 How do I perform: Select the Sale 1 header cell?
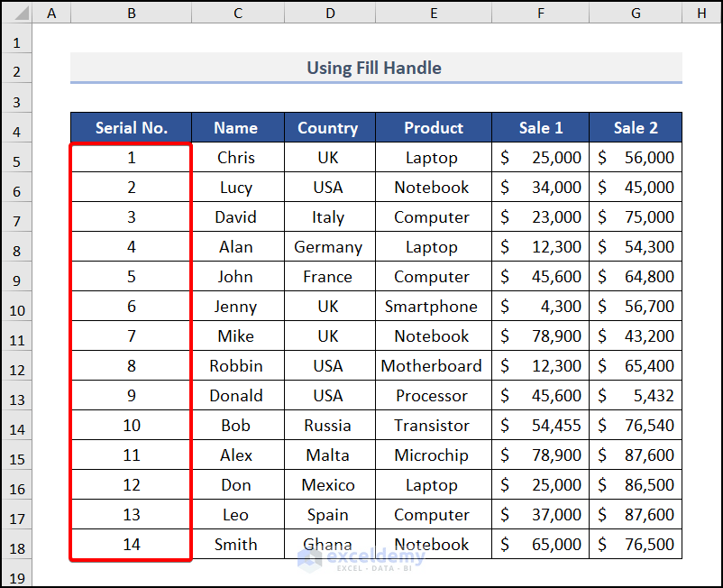(540, 128)
